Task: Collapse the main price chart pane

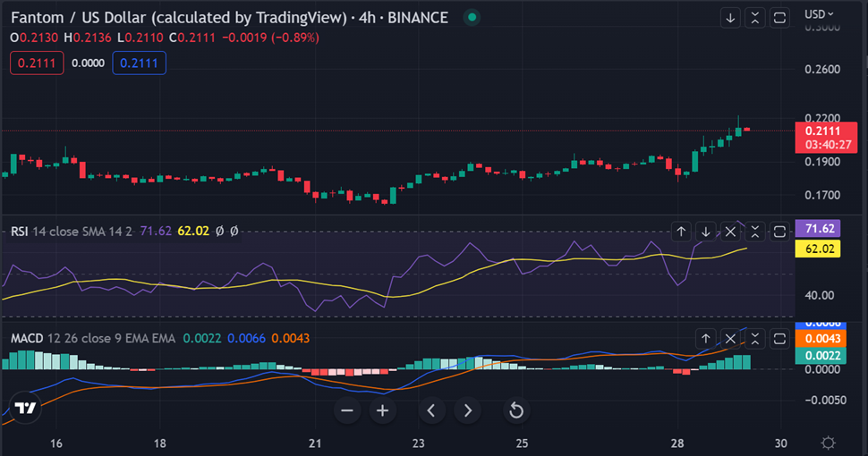Action: click(x=755, y=18)
